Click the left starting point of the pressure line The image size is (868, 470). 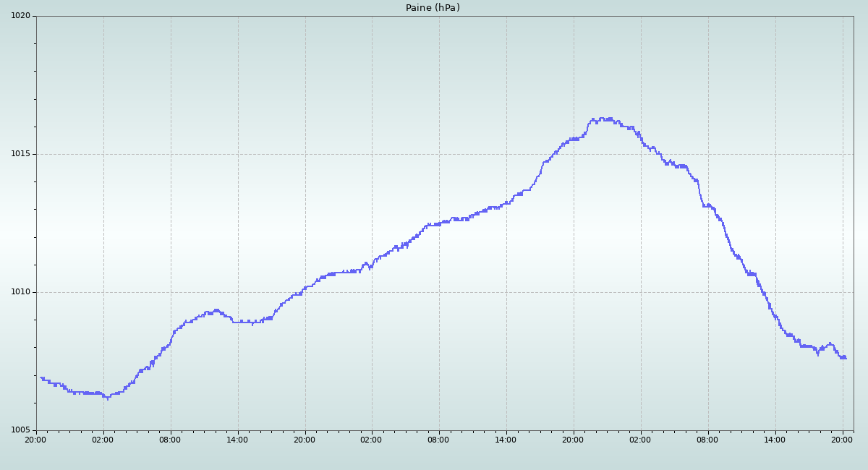[x=41, y=378]
